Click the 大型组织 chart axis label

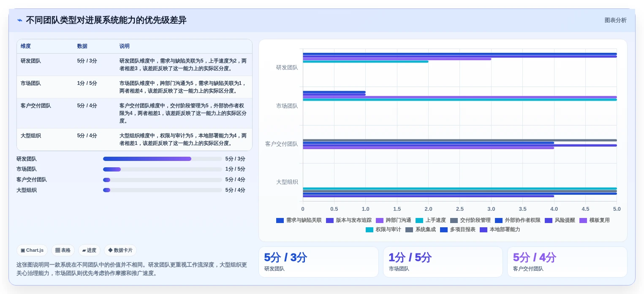[x=287, y=182]
